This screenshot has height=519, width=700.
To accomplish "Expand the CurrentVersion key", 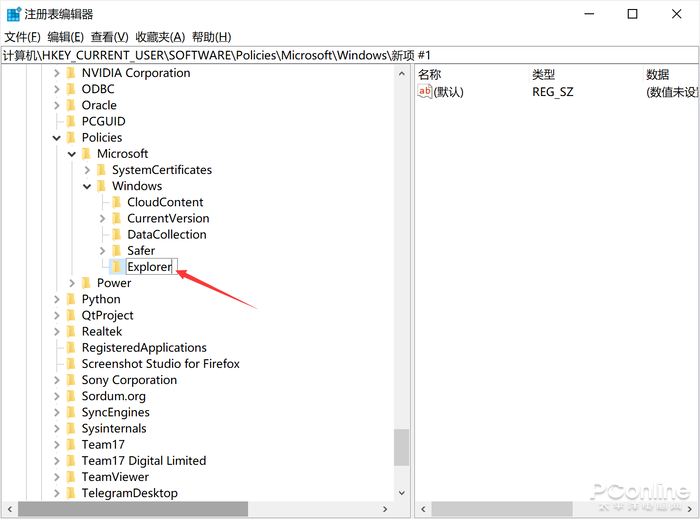I will (102, 219).
